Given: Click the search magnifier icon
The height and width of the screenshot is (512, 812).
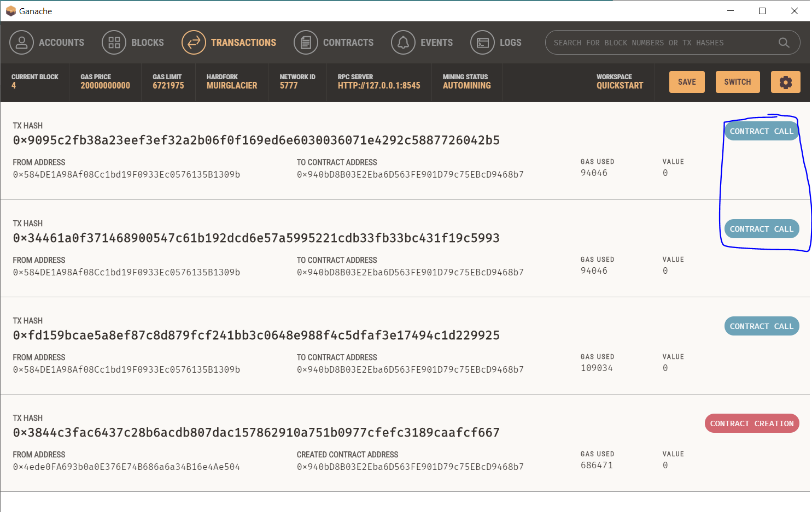Looking at the screenshot, I should 784,43.
